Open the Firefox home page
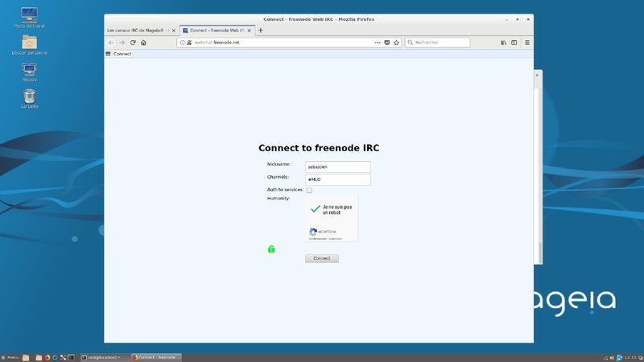644x362 pixels. tap(143, 43)
